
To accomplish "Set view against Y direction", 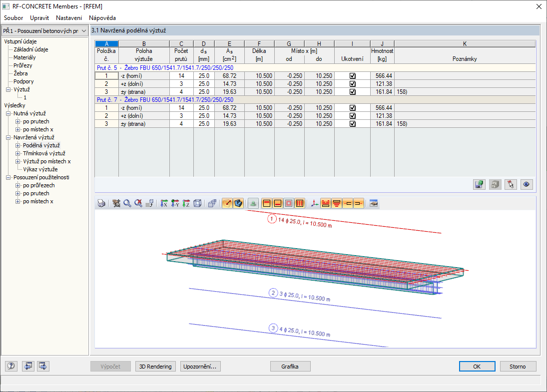I will pos(175,203).
